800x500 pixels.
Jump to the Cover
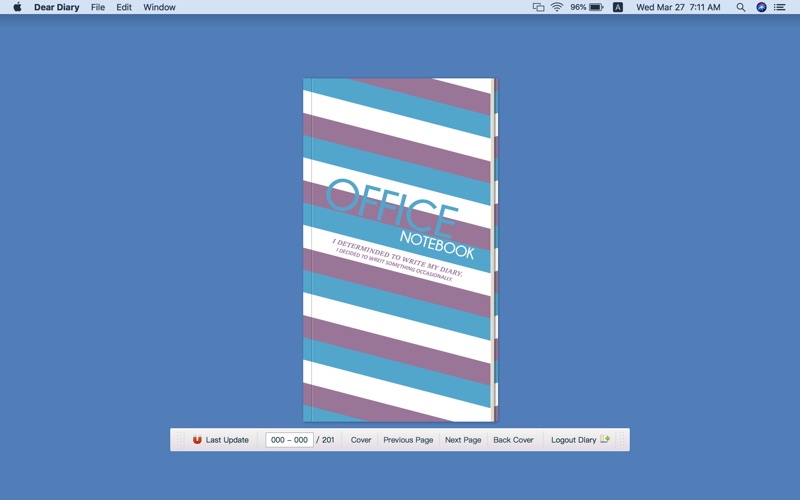pyautogui.click(x=361, y=440)
